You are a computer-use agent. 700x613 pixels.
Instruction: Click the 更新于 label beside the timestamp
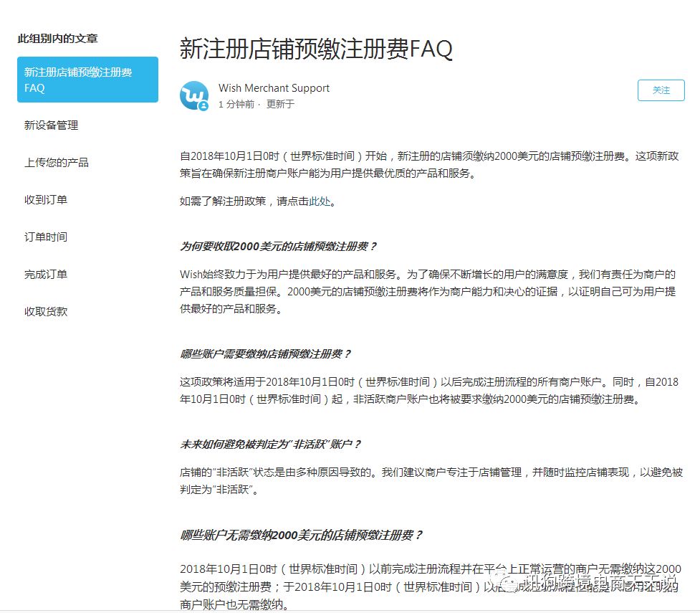[280, 105]
